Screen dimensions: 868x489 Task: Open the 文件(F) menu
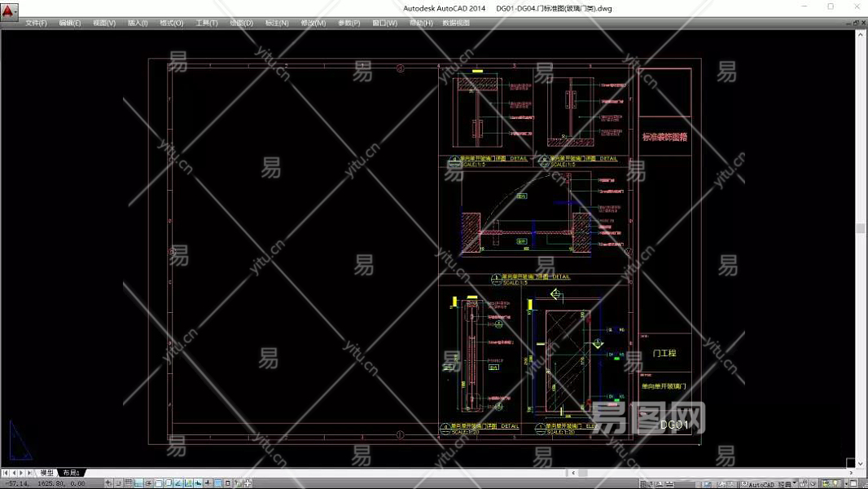(x=36, y=23)
